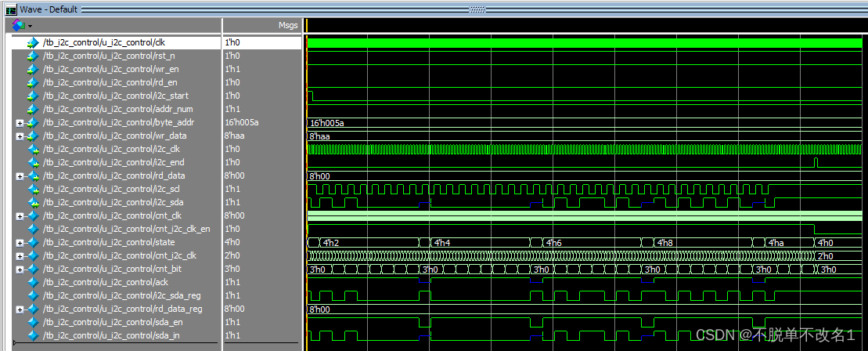
Task: Expand the state bus signal
Action: (20, 242)
